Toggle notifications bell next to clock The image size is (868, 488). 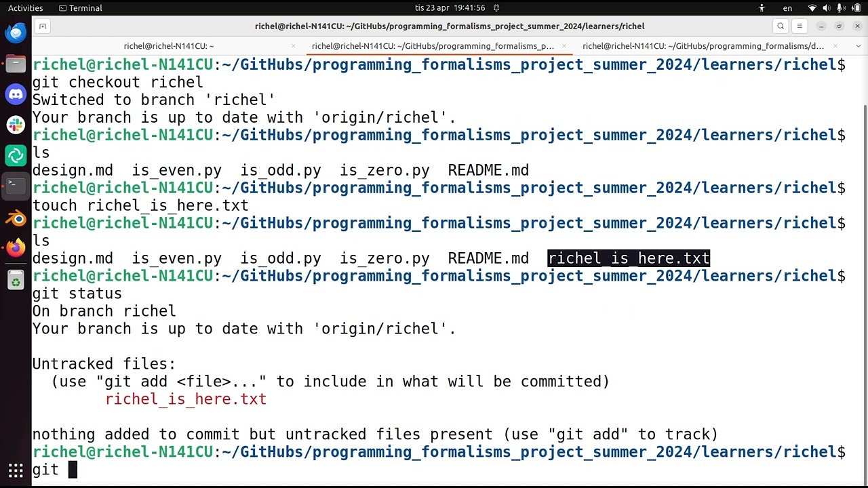click(496, 8)
